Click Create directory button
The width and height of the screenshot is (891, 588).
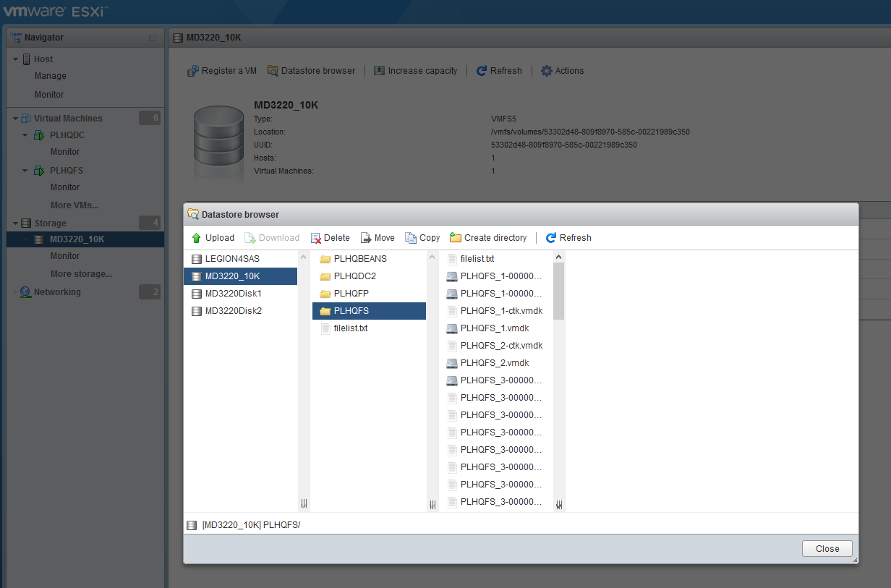[488, 238]
